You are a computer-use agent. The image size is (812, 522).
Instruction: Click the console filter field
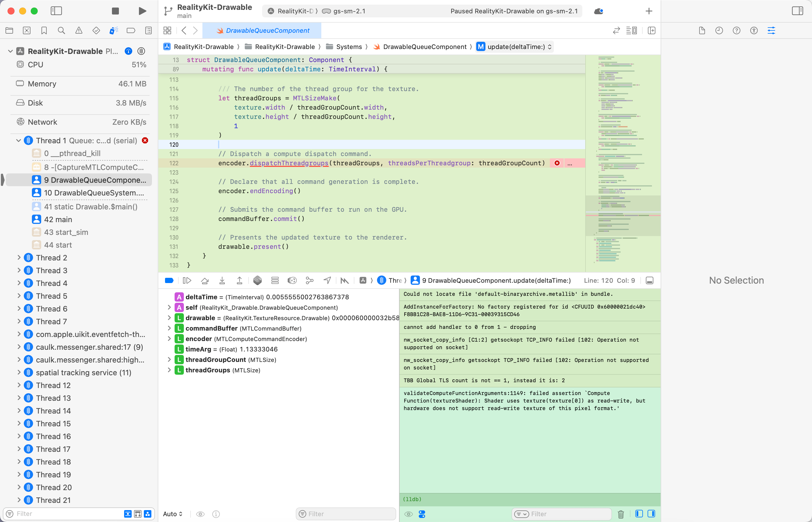coord(561,514)
